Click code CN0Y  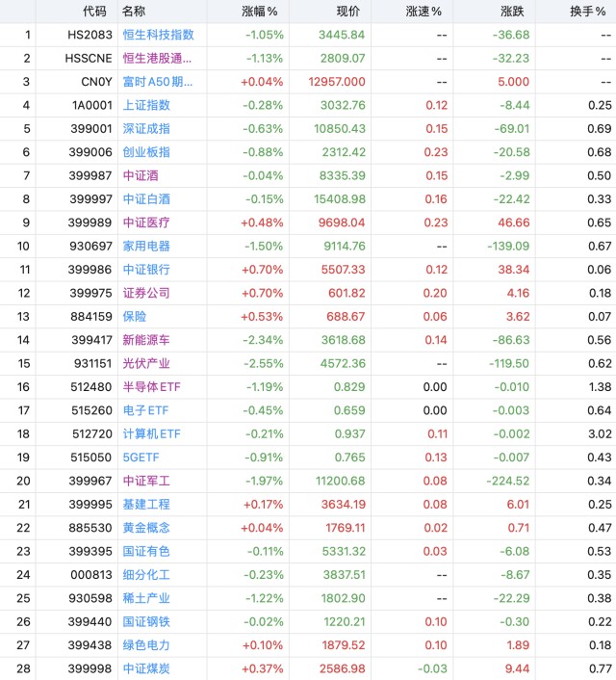pyautogui.click(x=96, y=82)
